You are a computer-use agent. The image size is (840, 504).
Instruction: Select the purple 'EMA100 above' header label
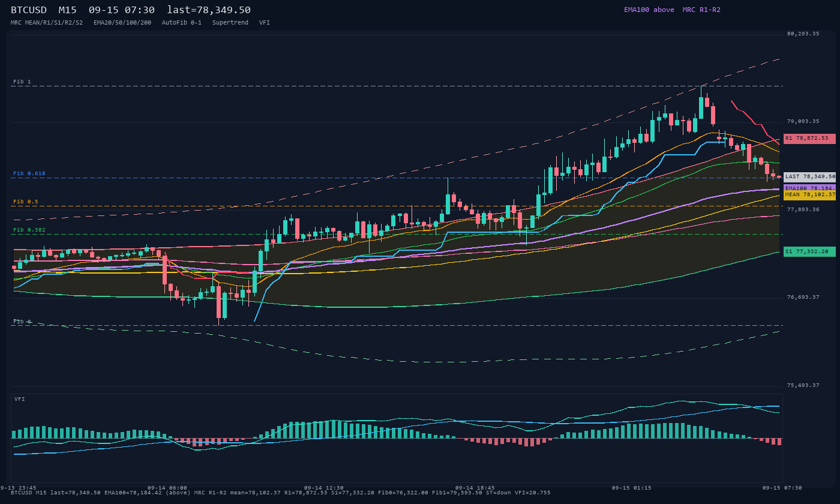click(x=649, y=10)
